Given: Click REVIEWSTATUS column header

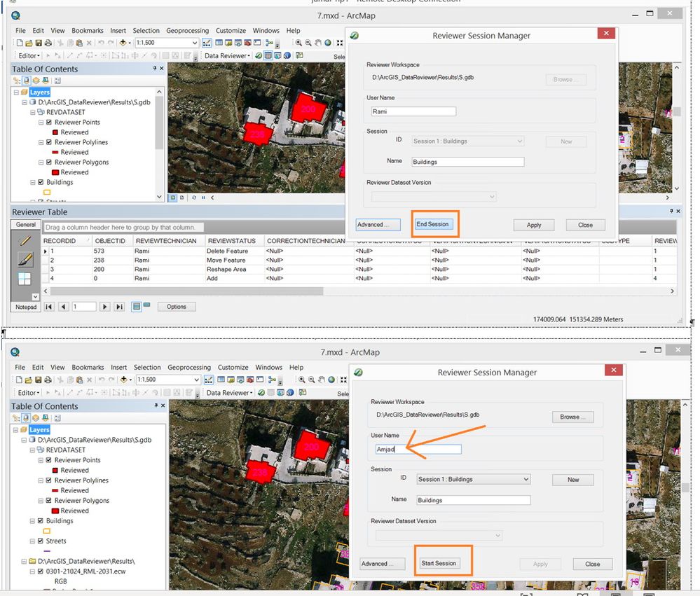Looking at the screenshot, I should pos(234,241).
